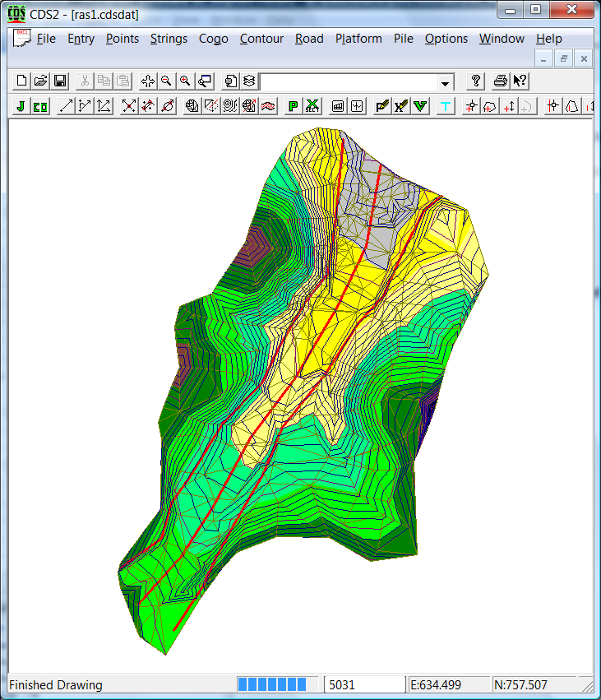Save using the floppy disk icon

click(60, 81)
